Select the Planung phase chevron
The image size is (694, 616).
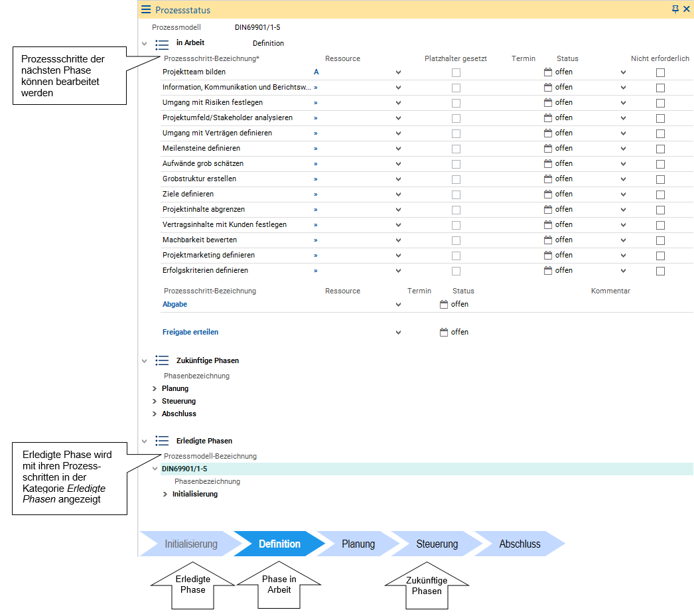358,544
